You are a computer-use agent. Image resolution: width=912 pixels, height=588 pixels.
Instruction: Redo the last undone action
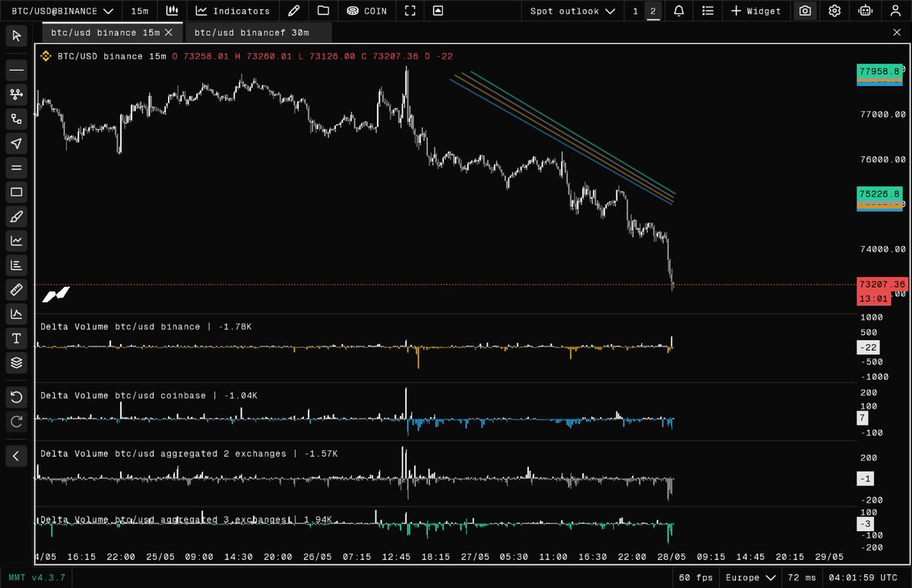coord(16,421)
